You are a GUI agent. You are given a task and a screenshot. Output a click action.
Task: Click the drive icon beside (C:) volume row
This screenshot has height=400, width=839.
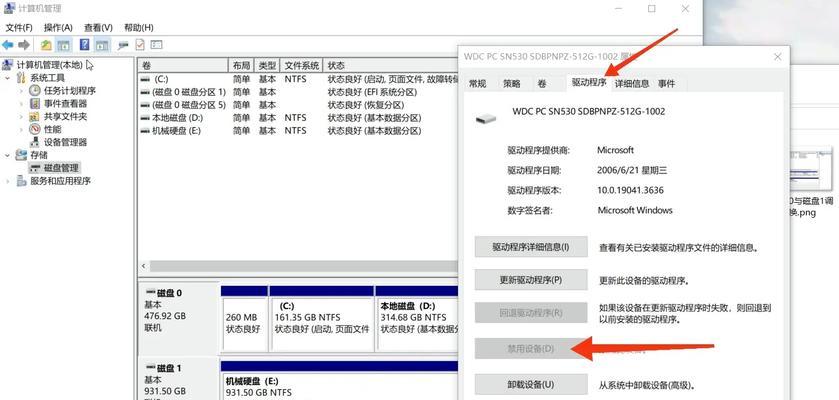(x=145, y=79)
